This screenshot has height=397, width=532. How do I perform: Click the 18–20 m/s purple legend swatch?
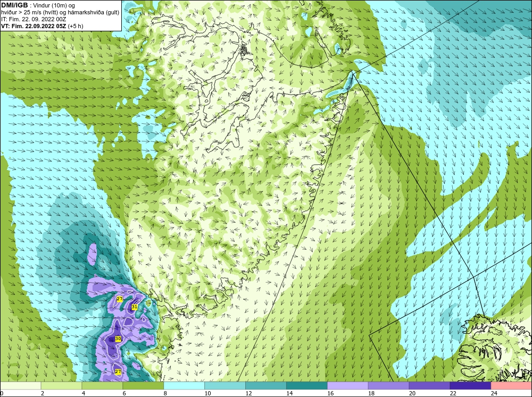(388, 386)
